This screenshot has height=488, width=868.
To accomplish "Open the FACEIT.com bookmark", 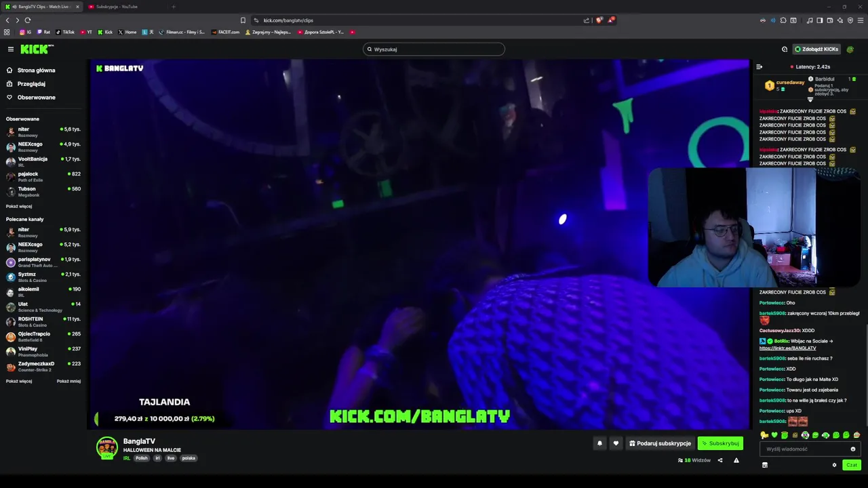I will pos(225,32).
